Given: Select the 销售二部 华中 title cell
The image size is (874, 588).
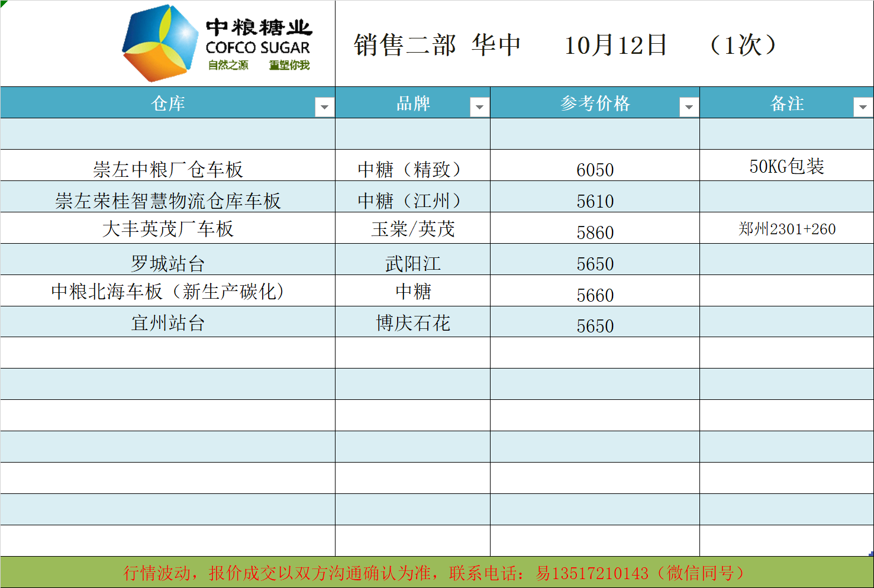Looking at the screenshot, I should [x=437, y=45].
